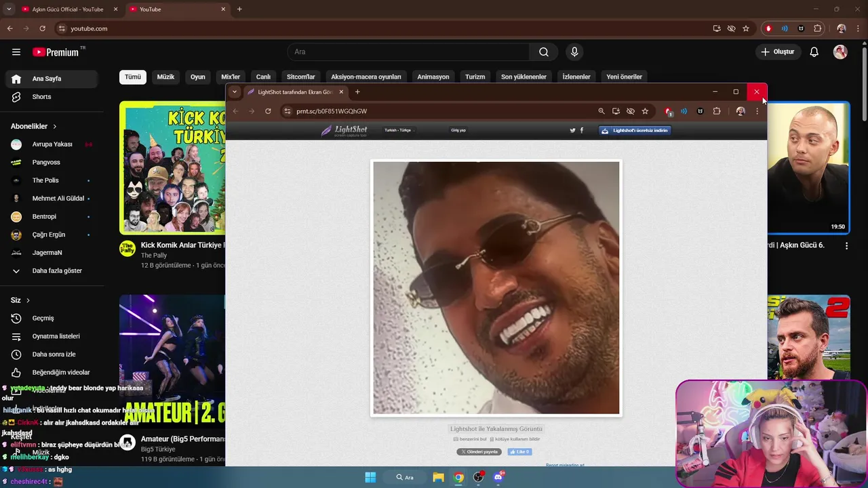Click Giriş yap on LightShot page
The image size is (868, 488).
(x=458, y=130)
